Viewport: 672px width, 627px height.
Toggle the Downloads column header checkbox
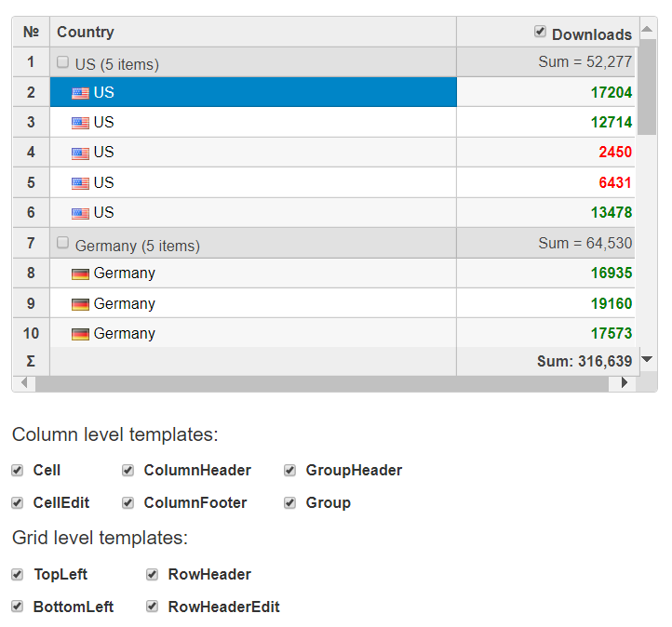pos(540,32)
